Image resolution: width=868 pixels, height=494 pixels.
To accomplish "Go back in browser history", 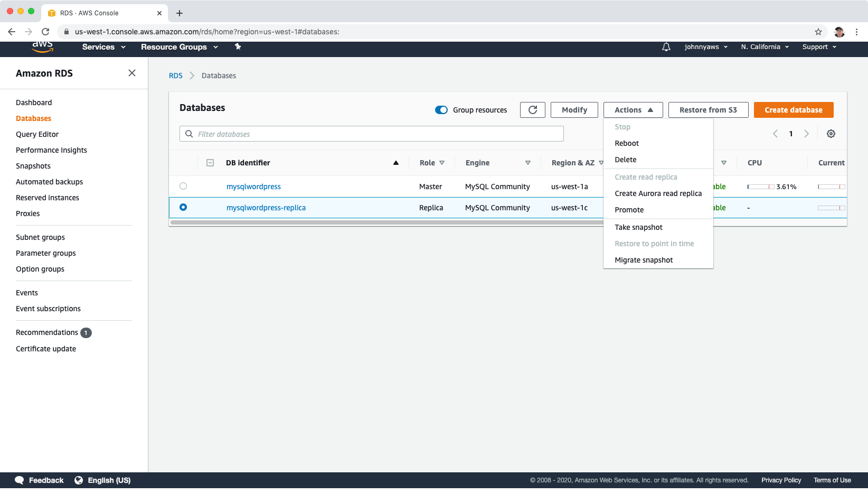I will [12, 32].
